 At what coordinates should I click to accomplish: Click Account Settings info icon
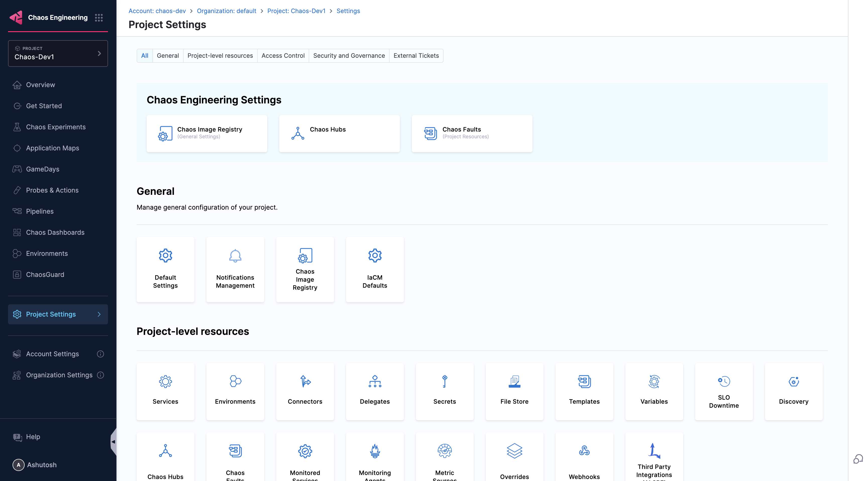[x=100, y=354]
